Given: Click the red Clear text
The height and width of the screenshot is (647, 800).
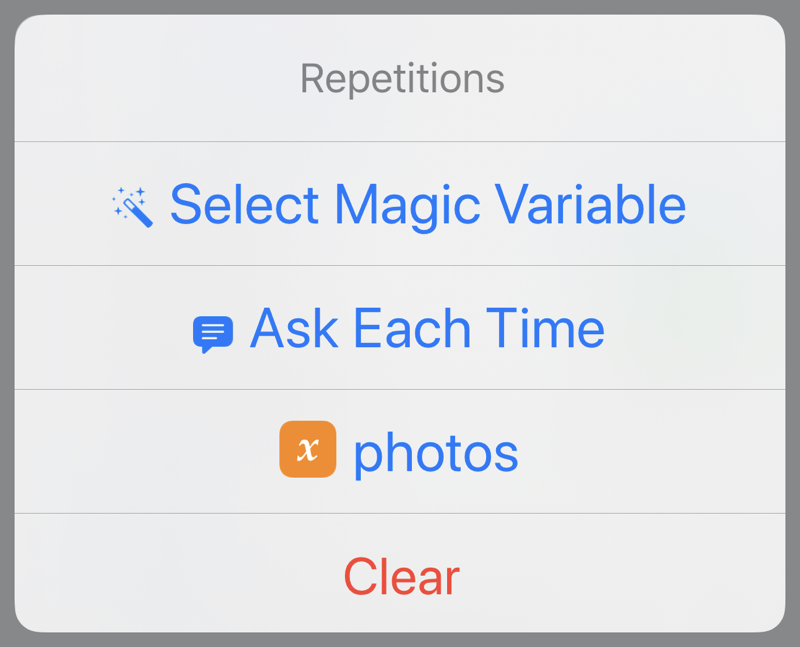Looking at the screenshot, I should point(402,577).
